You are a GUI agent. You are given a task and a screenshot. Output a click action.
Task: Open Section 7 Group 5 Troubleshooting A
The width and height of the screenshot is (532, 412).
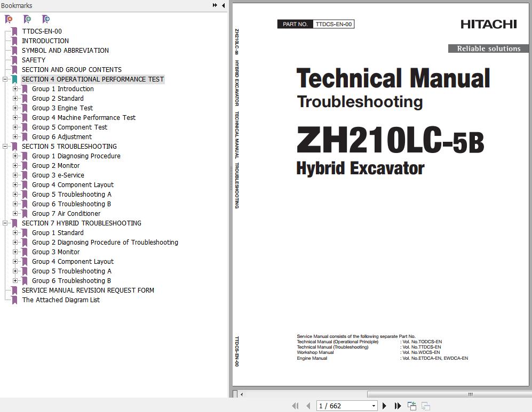[72, 271]
